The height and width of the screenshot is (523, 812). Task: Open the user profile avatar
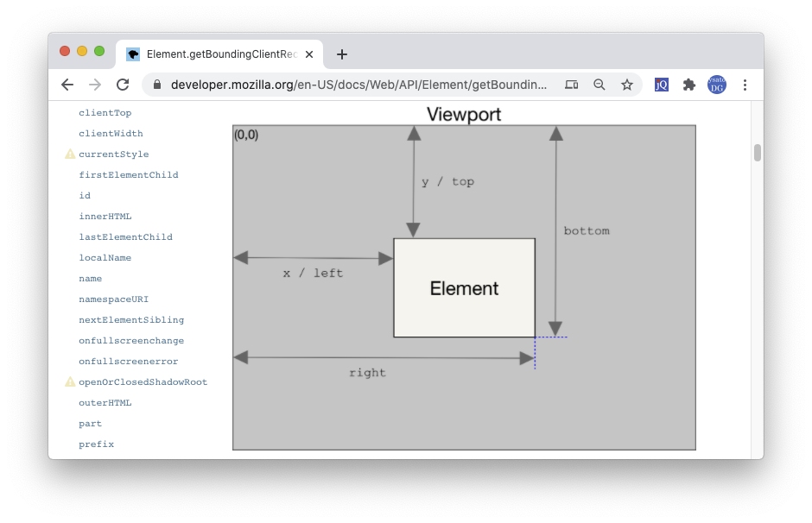pos(717,85)
